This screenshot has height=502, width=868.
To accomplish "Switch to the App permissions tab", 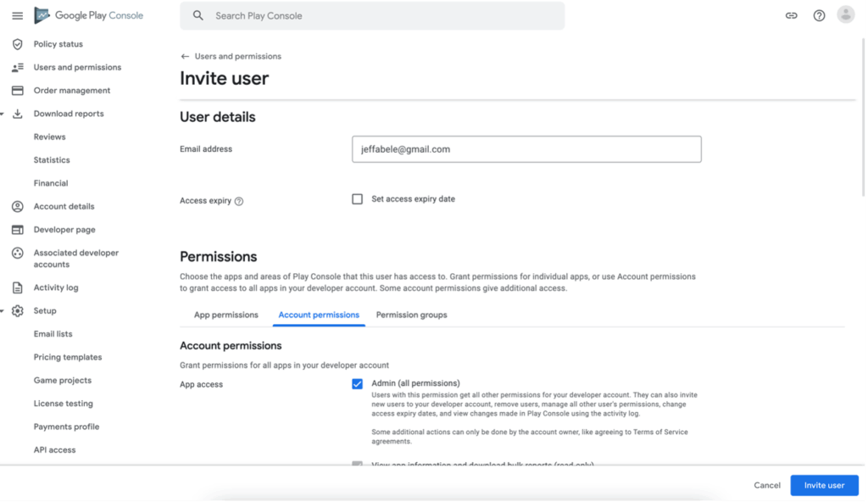I will point(225,315).
